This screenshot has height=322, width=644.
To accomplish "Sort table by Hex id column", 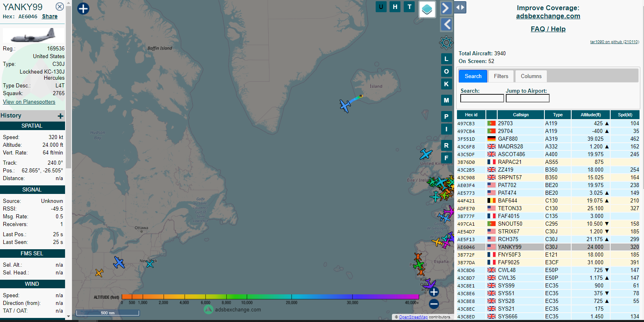I will pos(471,115).
